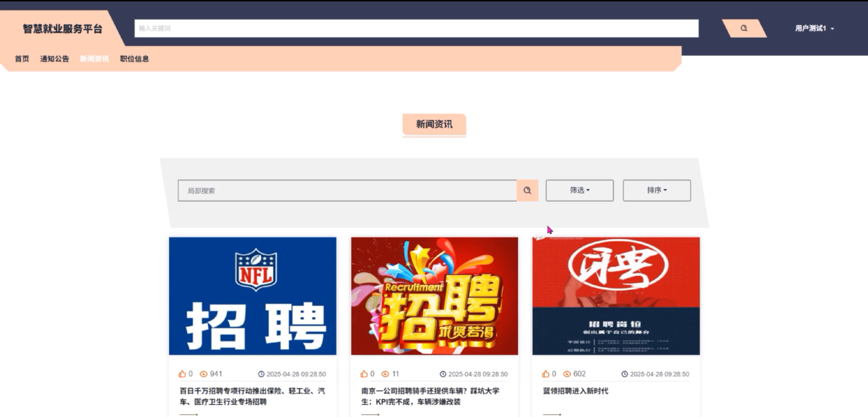
Task: Click the 输入关键词 header search box
Action: (416, 28)
